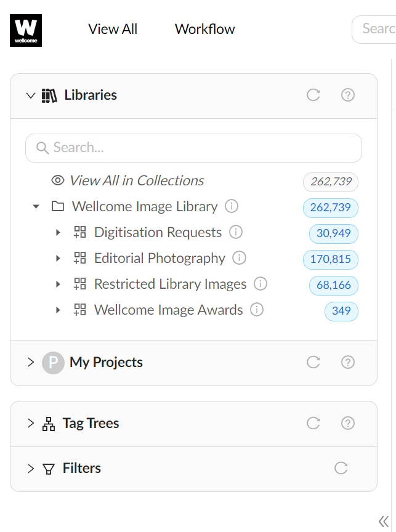Refresh the Tag Trees panel
This screenshot has width=396, height=532.
313,423
